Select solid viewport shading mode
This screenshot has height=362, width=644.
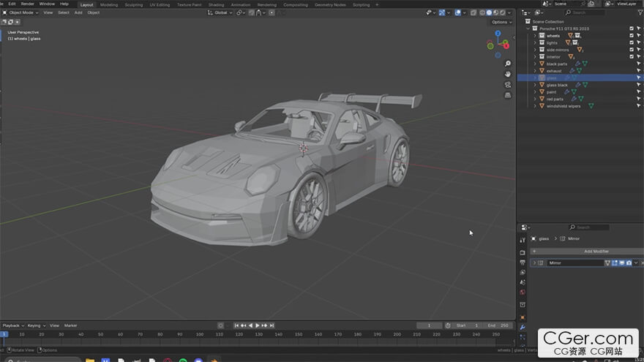coord(490,12)
